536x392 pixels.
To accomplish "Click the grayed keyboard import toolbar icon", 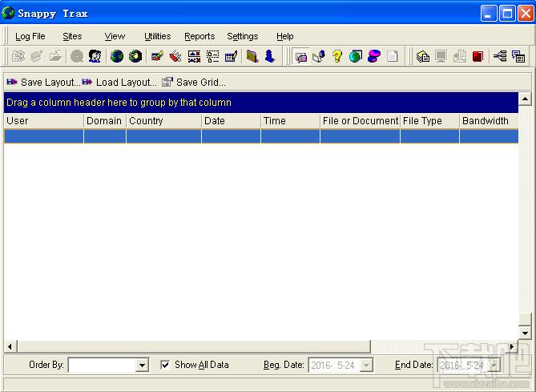I will [37, 56].
